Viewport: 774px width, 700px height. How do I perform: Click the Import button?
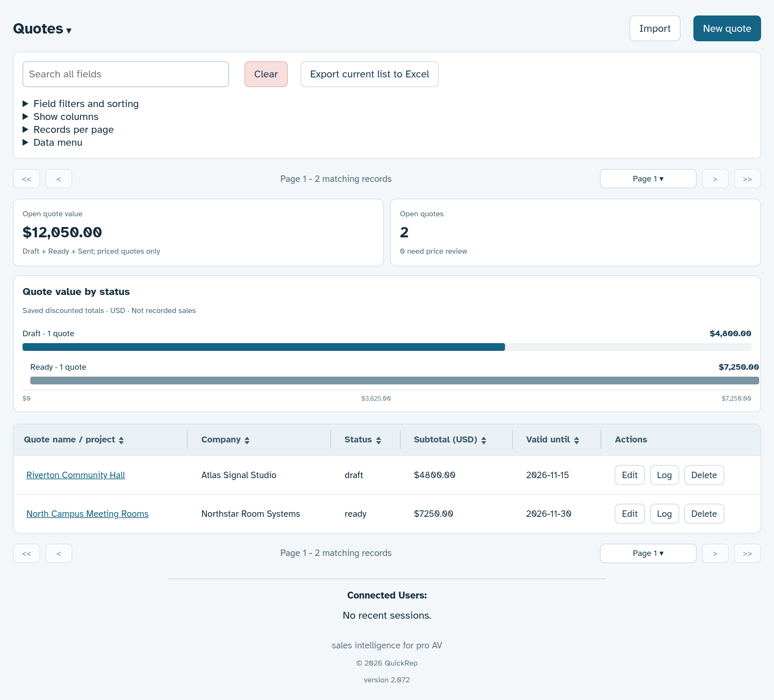(655, 28)
